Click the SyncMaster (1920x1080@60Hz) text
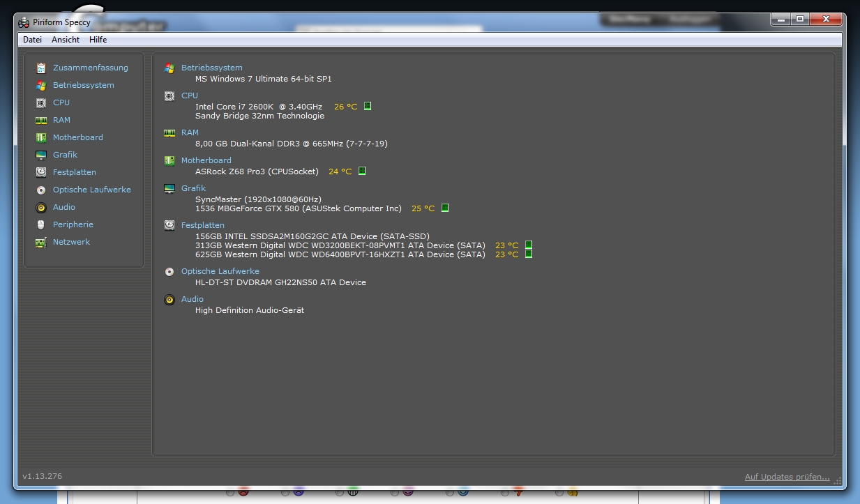The height and width of the screenshot is (504, 860). [x=258, y=199]
